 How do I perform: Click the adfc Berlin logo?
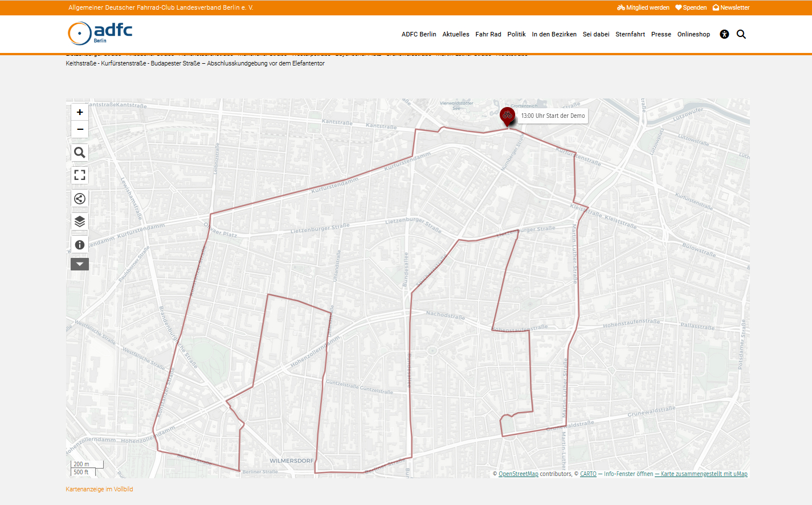pos(100,33)
